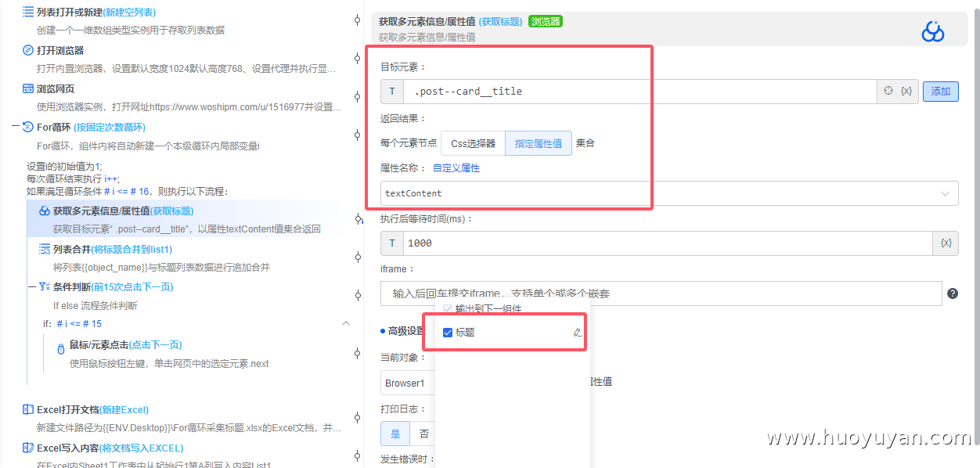Click the (新建空列表) step label
Viewport: 980px width, 468px height.
click(x=129, y=12)
